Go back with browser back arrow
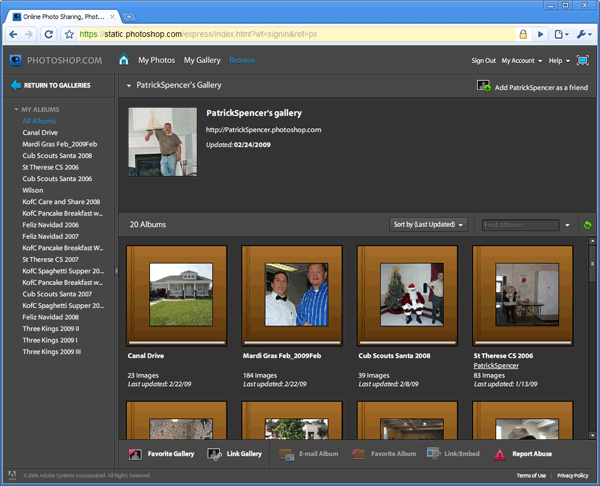This screenshot has width=600, height=486. [13, 34]
